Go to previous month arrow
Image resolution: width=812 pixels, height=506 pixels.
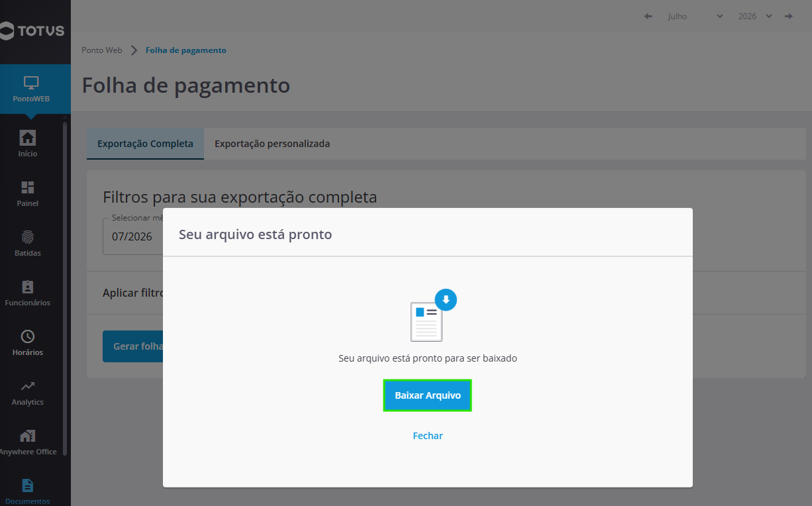(x=648, y=16)
